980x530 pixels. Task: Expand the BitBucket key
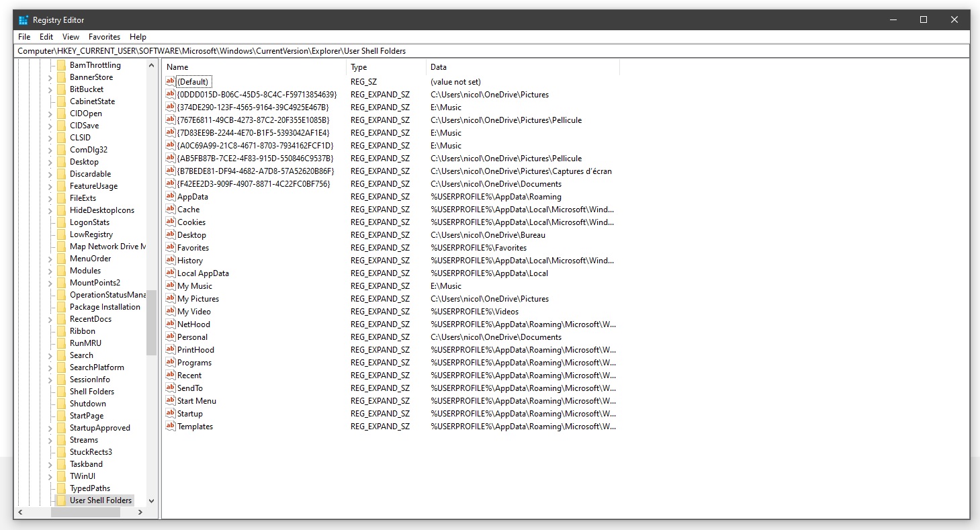click(50, 89)
